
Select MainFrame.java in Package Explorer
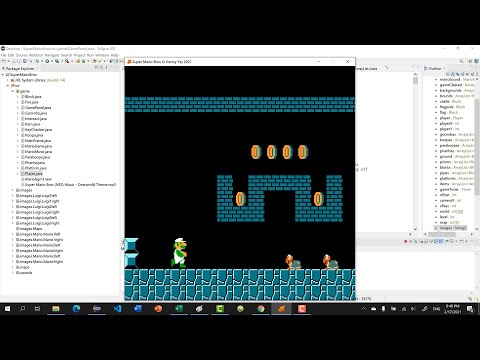coord(35,141)
